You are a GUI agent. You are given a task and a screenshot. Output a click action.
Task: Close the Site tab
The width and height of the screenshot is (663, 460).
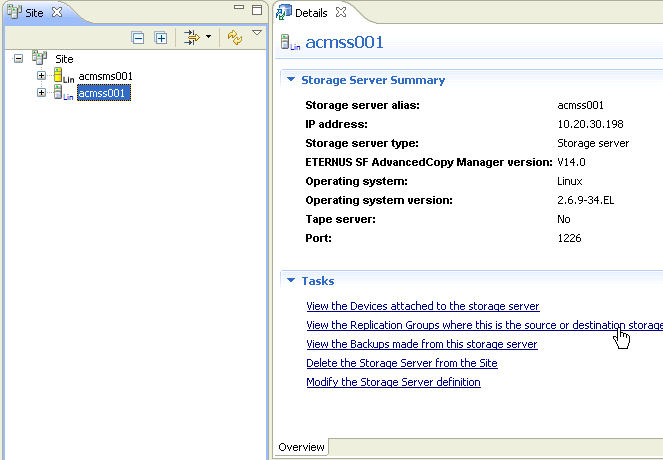click(x=57, y=12)
